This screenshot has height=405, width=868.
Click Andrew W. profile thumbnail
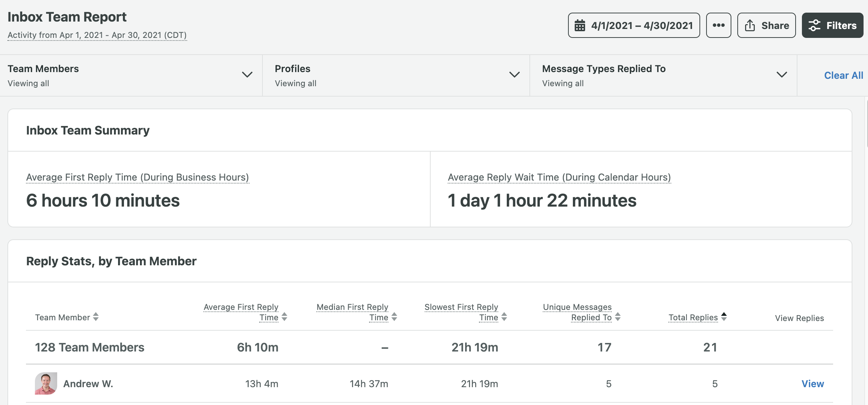pos(46,382)
